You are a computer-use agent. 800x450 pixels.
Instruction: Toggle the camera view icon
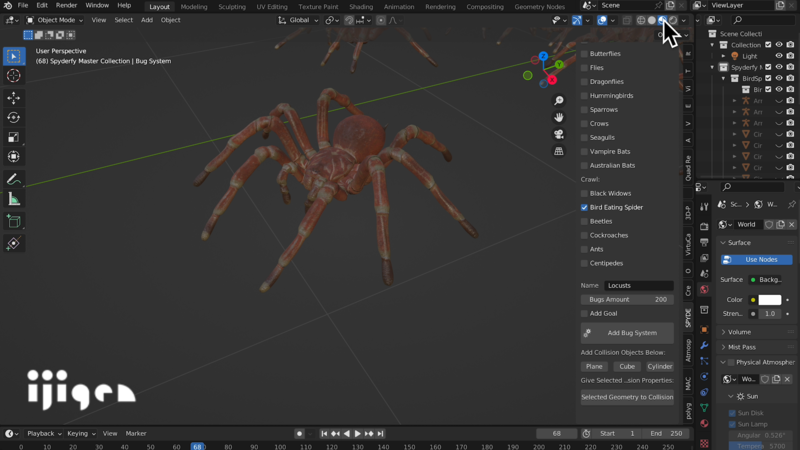point(559,134)
